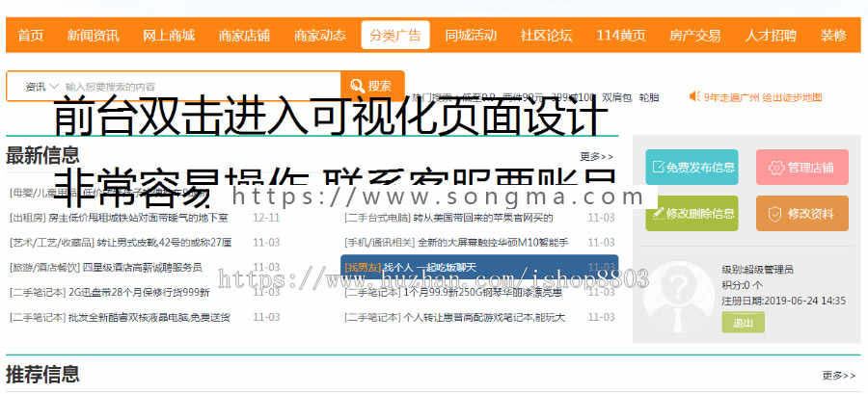This screenshot has width=868, height=394.
Task: Click the orange speaker announcement icon
Action: (694, 96)
